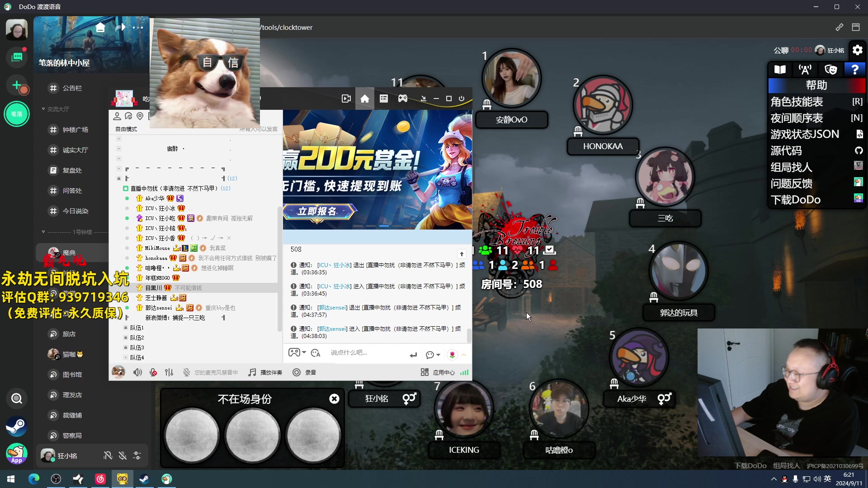Toggle headphone deafen next to 狂小铭
This screenshot has height=488, width=868.
point(108,455)
